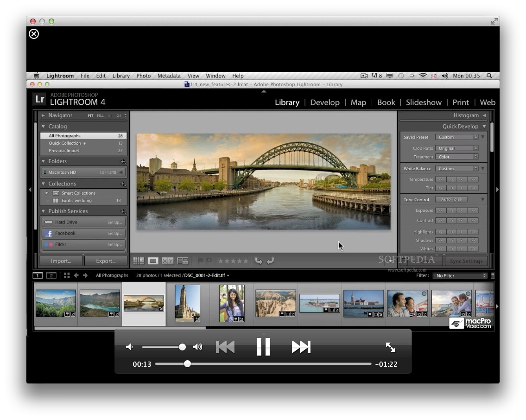This screenshot has height=420, width=526.
Task: Add collection with Collections plus icon
Action: (123, 184)
